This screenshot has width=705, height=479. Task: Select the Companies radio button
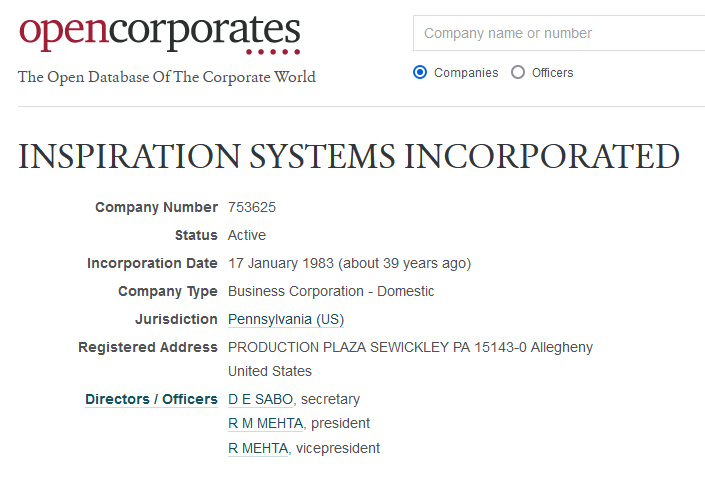pos(420,72)
